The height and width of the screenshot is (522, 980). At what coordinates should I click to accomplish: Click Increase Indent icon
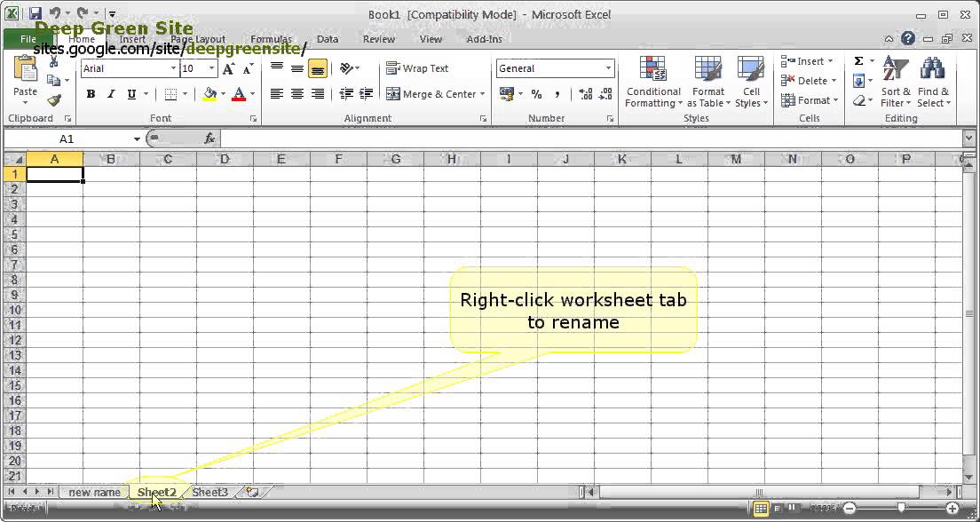pyautogui.click(x=367, y=94)
